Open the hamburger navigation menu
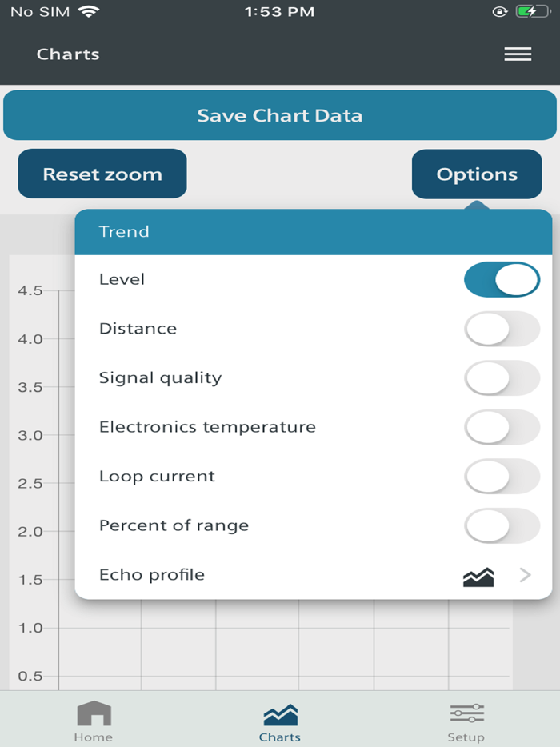This screenshot has height=747, width=560. (518, 54)
